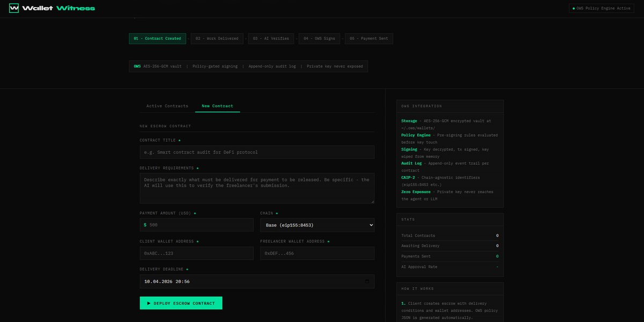Click the CAIP-2 entry in OWS Integration

pyautogui.click(x=450, y=181)
